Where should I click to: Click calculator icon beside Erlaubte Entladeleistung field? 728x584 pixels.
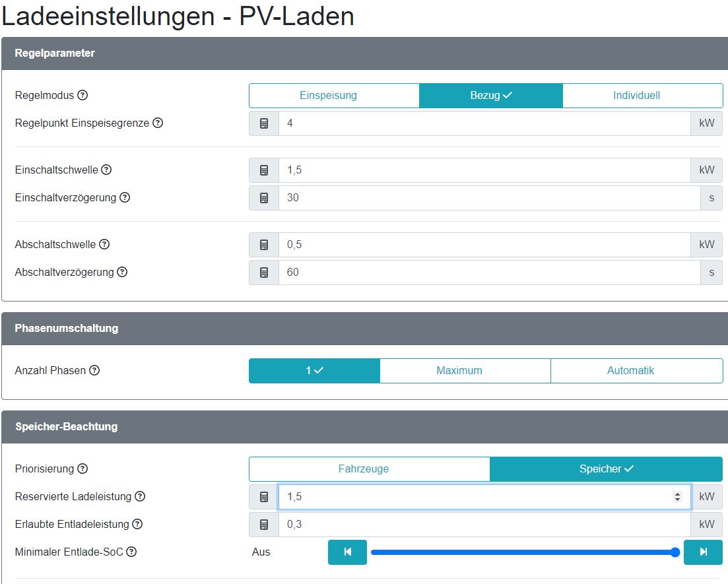point(264,525)
